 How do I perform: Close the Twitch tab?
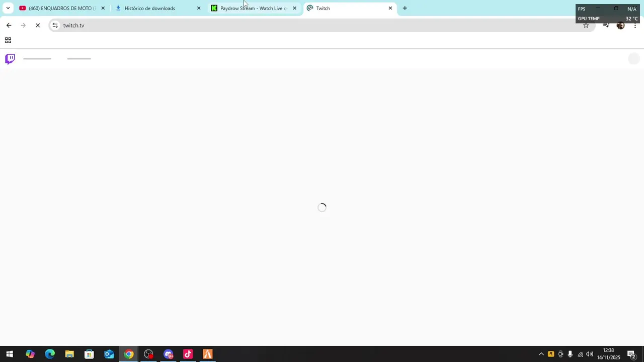pos(390,8)
